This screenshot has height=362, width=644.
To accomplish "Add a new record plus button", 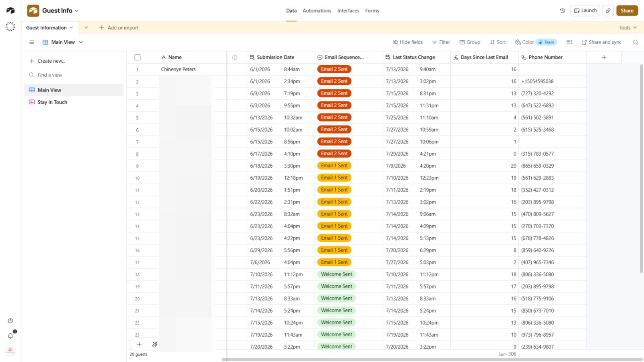I will click(x=139, y=344).
